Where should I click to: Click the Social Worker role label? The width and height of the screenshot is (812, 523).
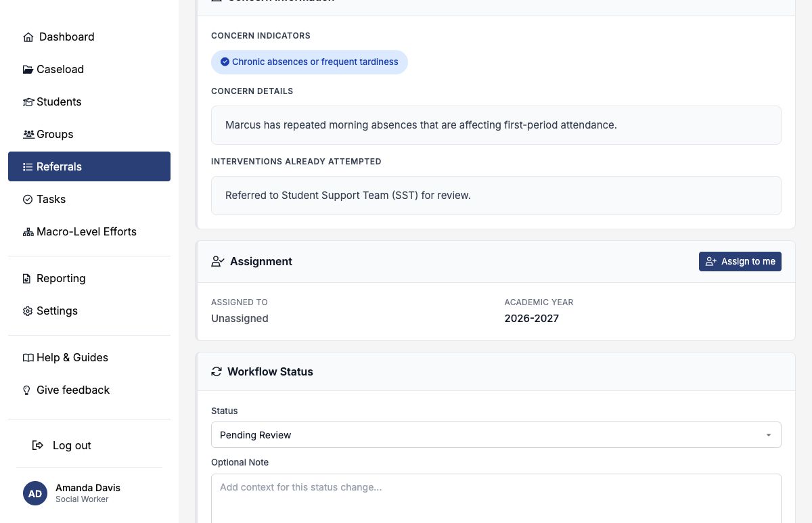tap(82, 499)
